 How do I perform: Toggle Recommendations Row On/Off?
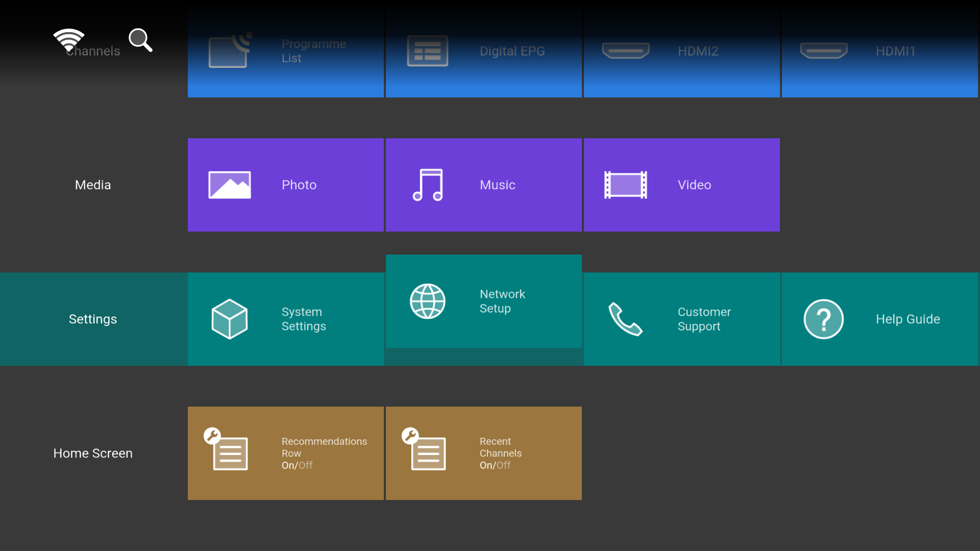pos(297,465)
